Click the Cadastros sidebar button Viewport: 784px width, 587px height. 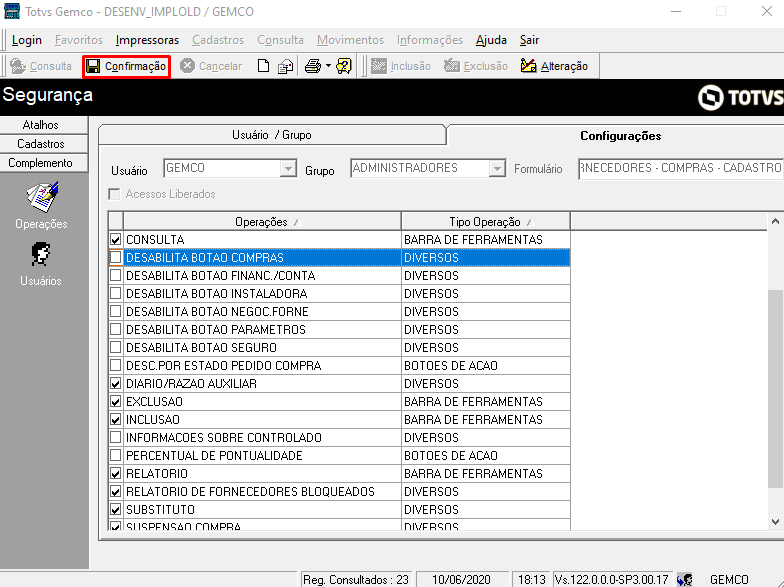pos(41,144)
